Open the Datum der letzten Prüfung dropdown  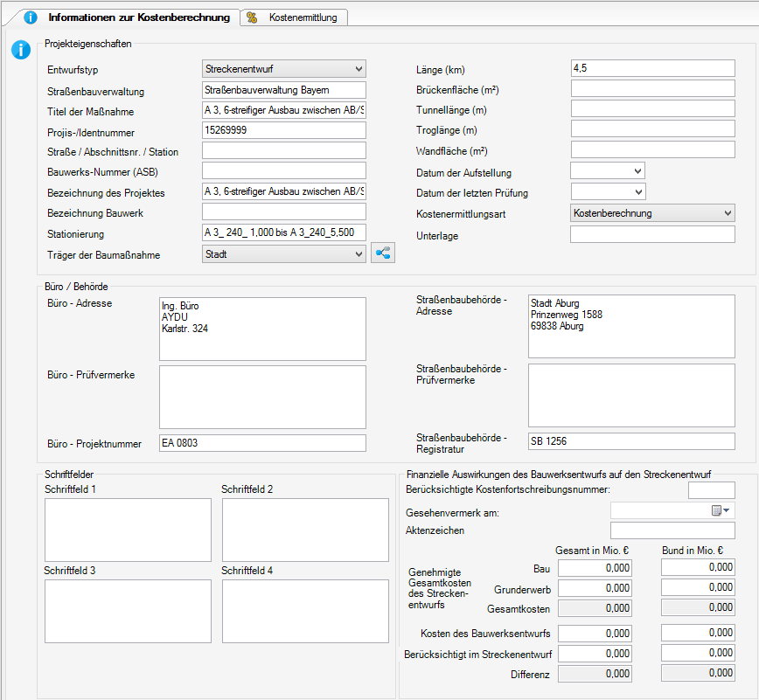(x=608, y=191)
